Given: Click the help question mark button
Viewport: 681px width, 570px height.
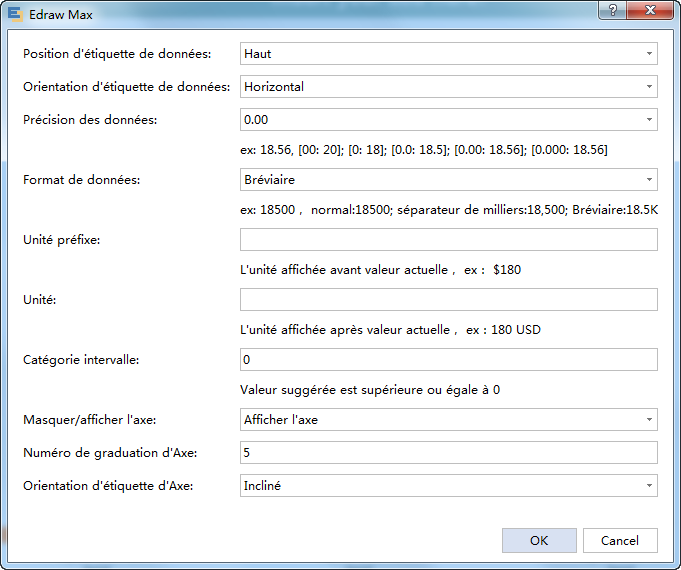Looking at the screenshot, I should tap(612, 10).
